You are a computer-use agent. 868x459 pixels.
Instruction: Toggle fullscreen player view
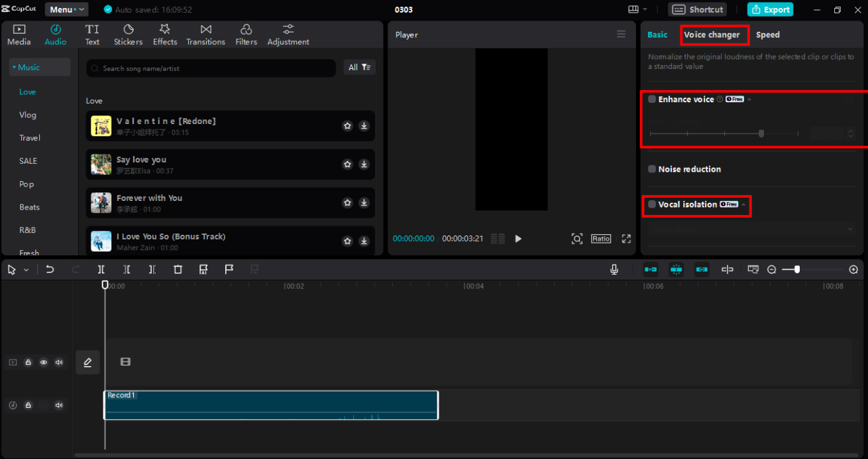(x=626, y=239)
